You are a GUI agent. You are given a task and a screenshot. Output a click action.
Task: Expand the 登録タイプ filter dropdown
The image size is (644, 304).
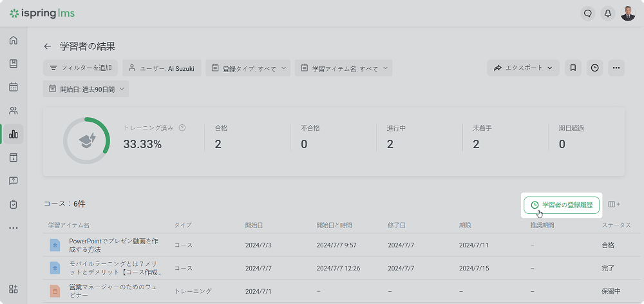tap(248, 68)
